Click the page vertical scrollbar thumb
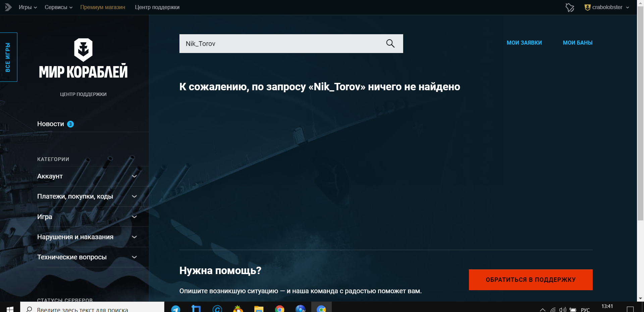This screenshot has height=312, width=644. pyautogui.click(x=640, y=114)
